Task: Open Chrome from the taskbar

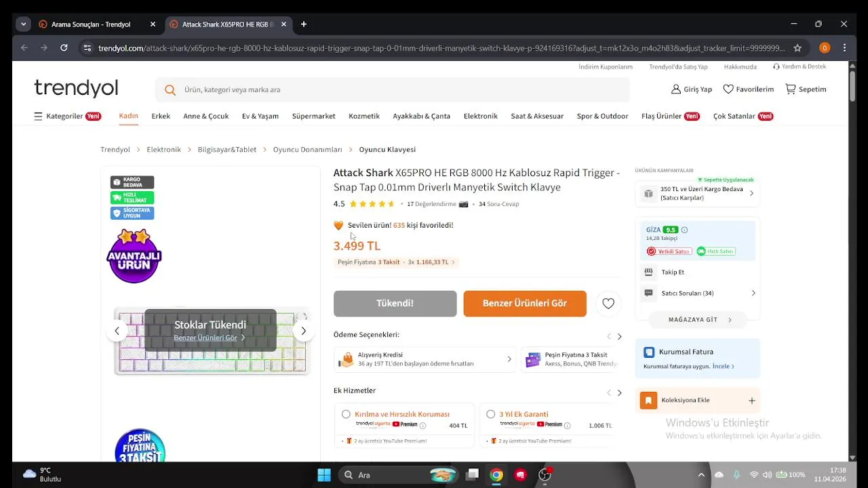Action: coord(496,475)
